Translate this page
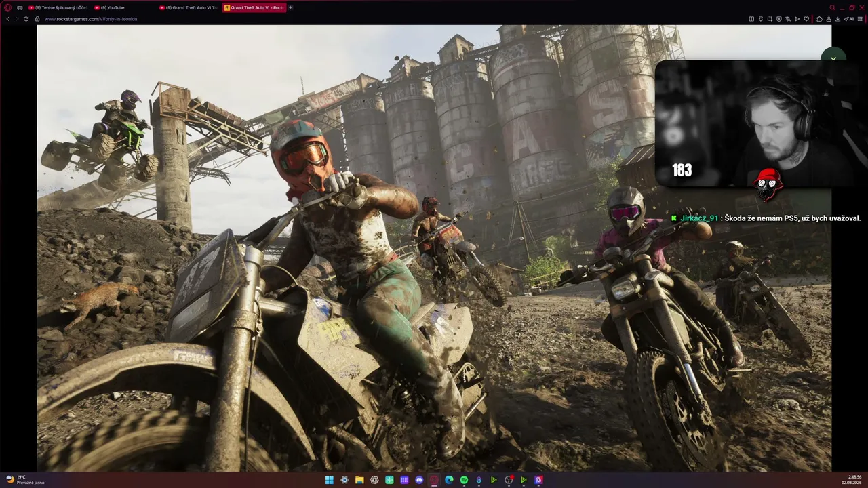 click(788, 19)
